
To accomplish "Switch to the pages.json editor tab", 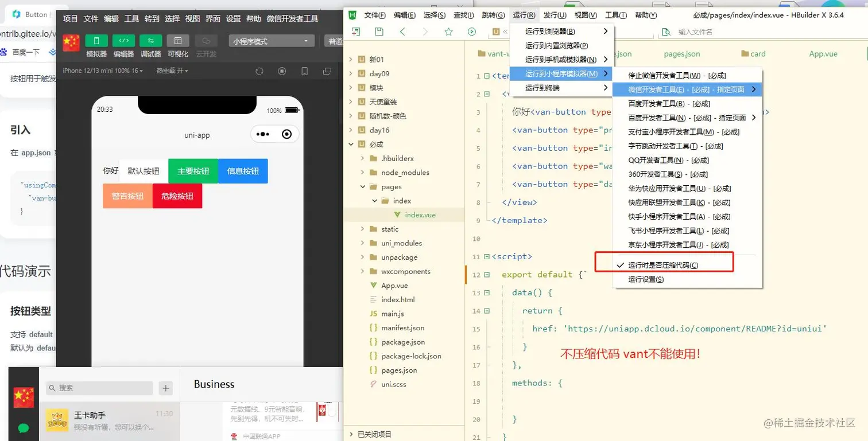I will tap(681, 54).
